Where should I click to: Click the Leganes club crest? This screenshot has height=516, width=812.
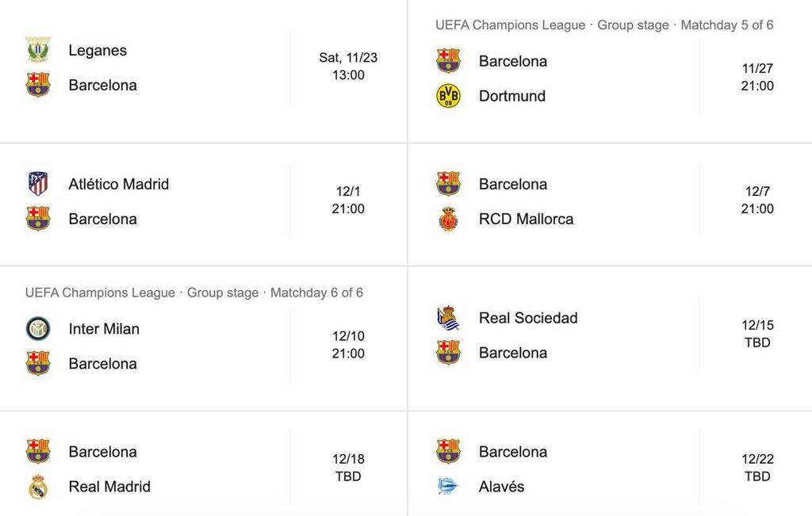pyautogui.click(x=38, y=50)
